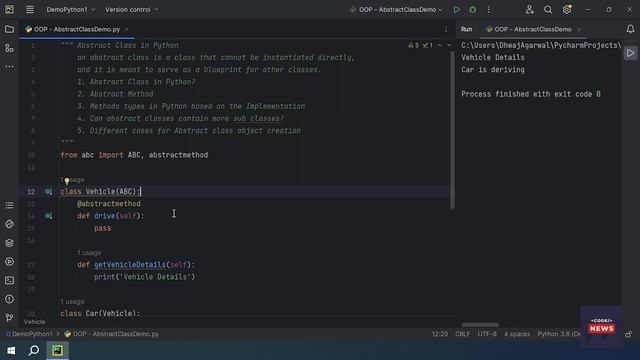Open file encoding UTF-8 selector

tap(487, 334)
